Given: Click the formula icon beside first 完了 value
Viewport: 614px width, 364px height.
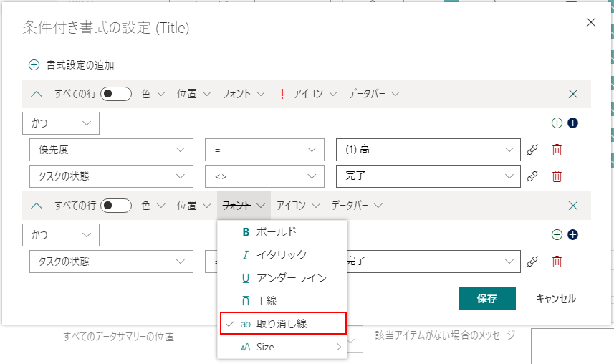Looking at the screenshot, I should click(x=532, y=176).
